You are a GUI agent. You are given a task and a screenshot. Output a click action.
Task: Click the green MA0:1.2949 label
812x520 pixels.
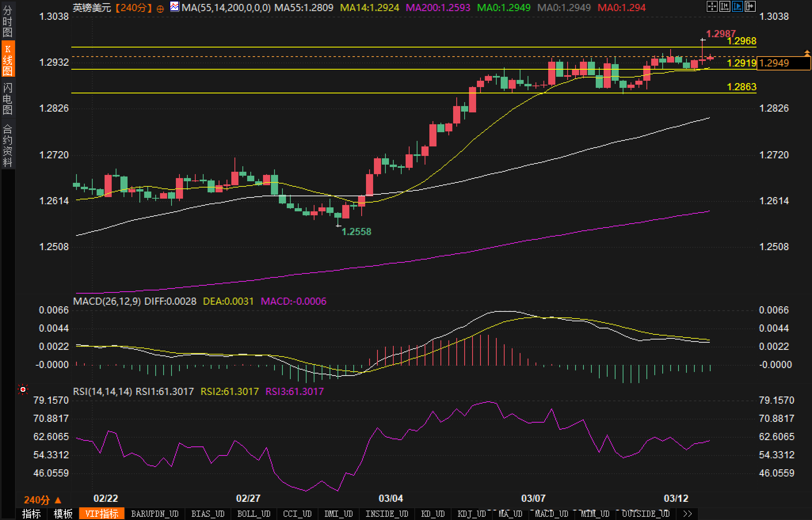(503, 8)
